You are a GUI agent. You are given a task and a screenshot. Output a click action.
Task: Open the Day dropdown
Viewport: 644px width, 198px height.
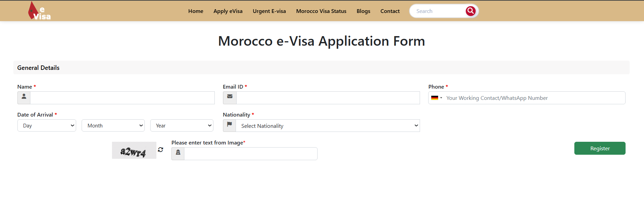tap(47, 125)
